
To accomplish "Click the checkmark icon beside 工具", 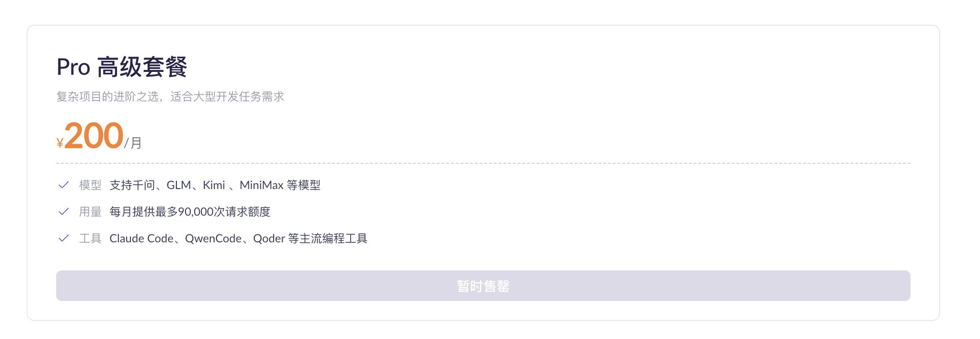I will [x=64, y=238].
